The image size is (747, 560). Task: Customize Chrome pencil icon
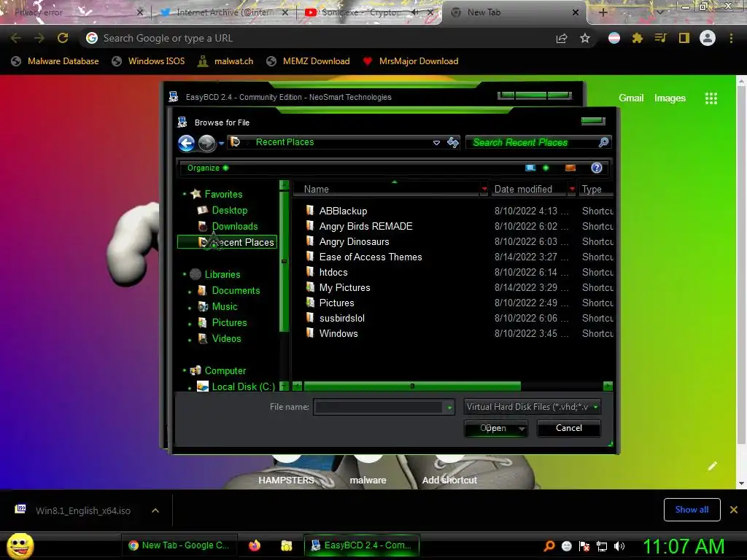point(712,466)
